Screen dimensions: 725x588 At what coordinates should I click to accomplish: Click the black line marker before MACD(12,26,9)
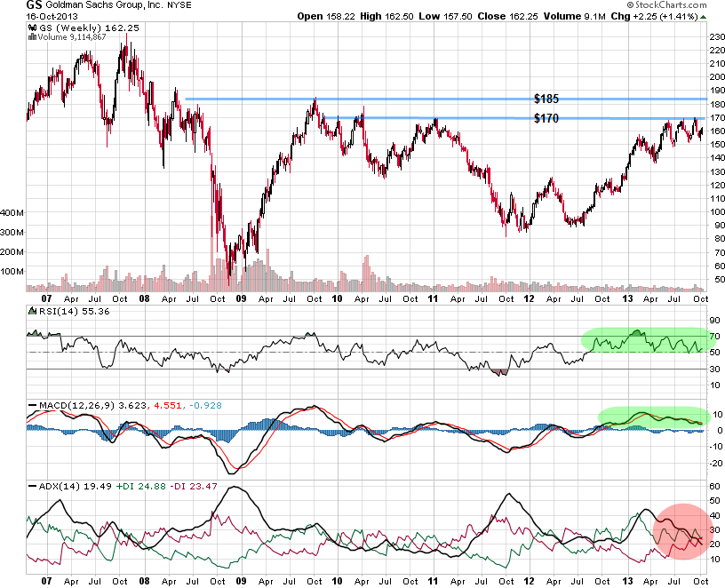[x=32, y=406]
